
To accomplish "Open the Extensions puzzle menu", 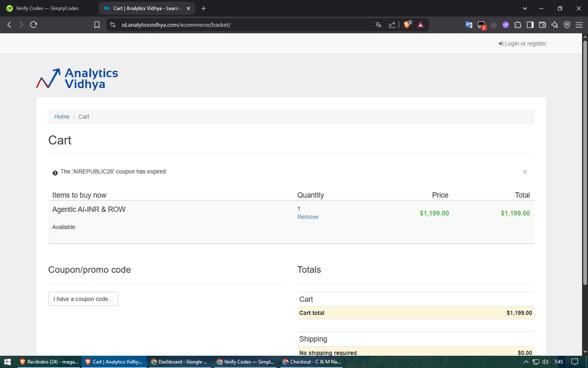I will point(518,25).
